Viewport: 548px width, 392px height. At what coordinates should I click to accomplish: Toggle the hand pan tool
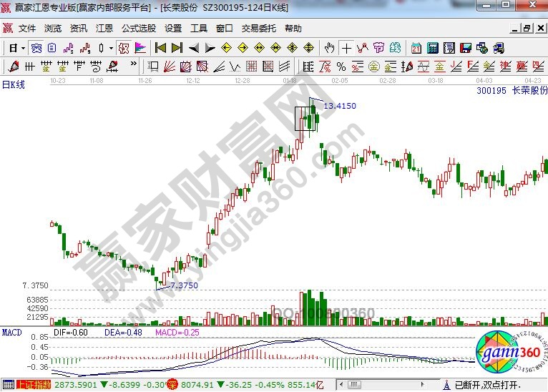[329, 48]
